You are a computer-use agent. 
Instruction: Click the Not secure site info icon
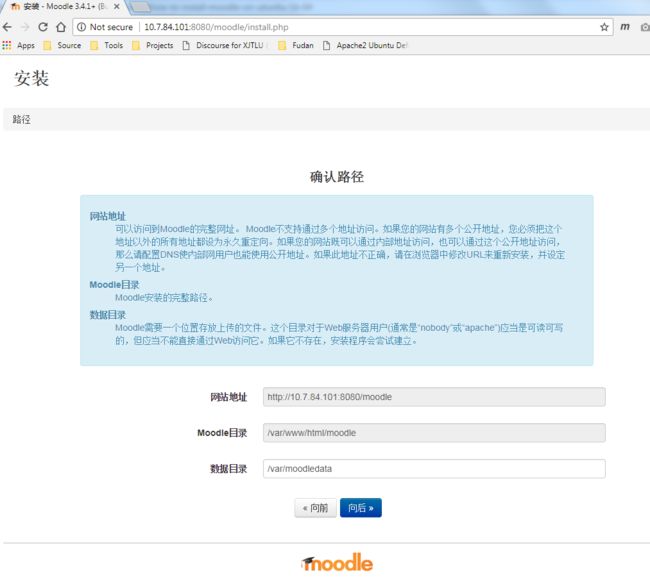pos(82,27)
